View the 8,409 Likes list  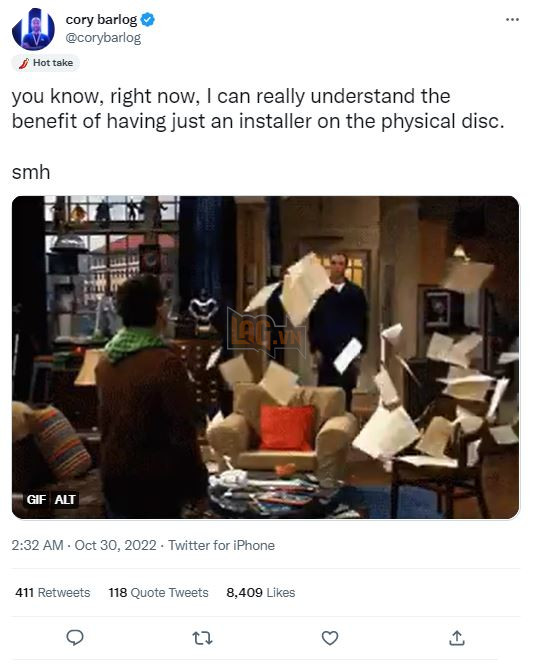260,592
